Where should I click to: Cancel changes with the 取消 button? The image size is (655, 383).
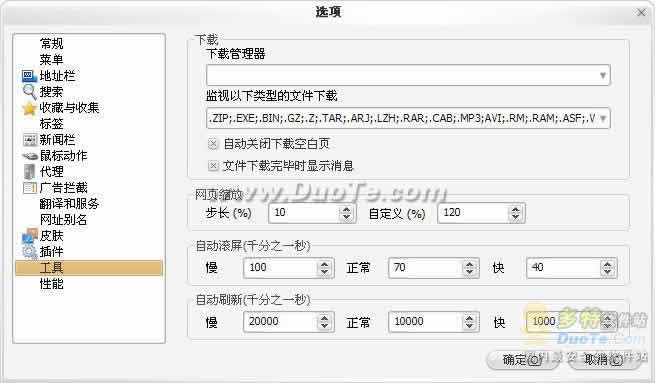pos(604,360)
